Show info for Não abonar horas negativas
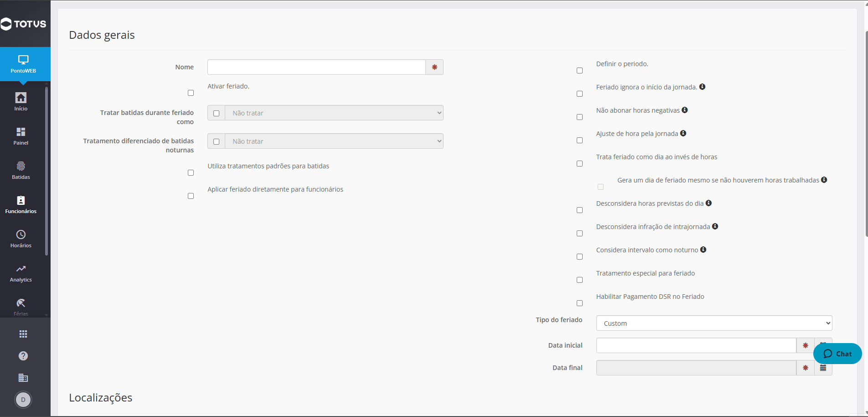The image size is (868, 417). coord(685,110)
